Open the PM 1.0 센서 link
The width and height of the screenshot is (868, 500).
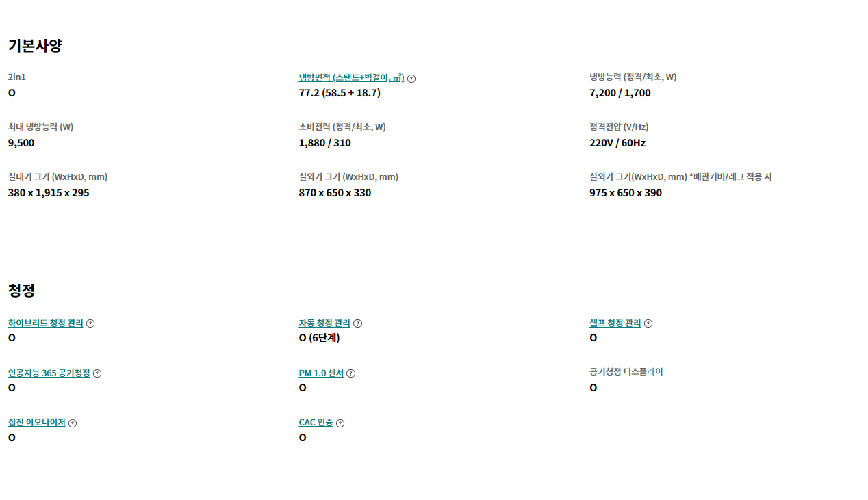[321, 373]
